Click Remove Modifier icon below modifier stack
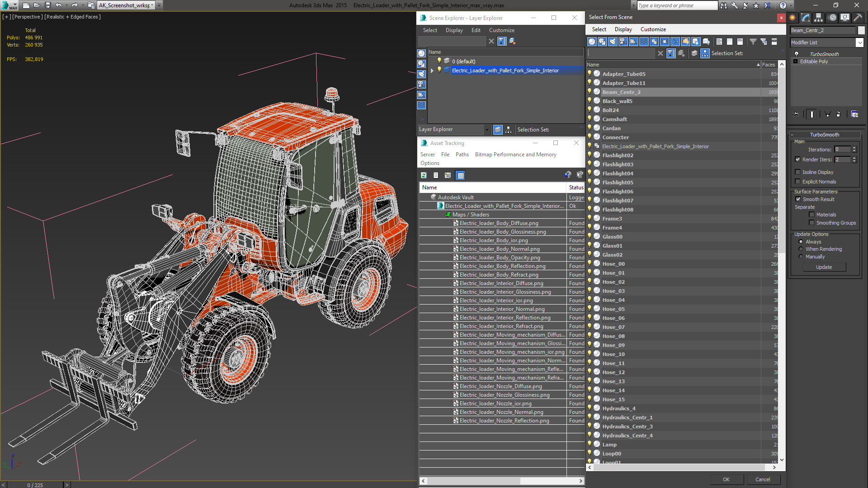Screen dimensions: 868x488 click(838, 114)
